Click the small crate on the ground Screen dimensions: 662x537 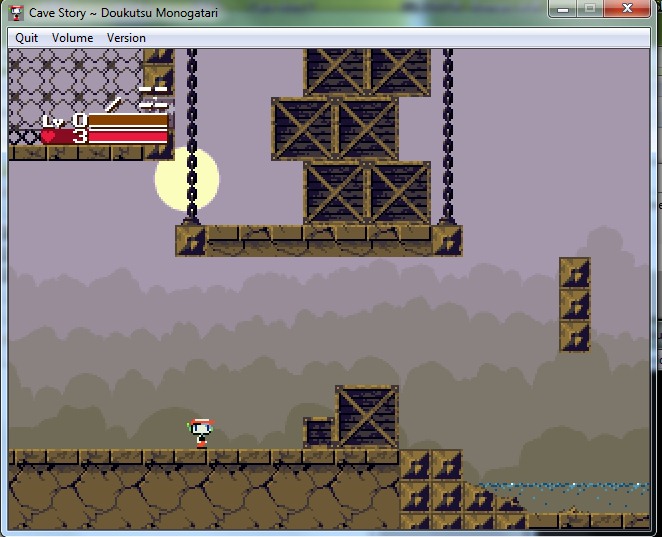tap(319, 432)
